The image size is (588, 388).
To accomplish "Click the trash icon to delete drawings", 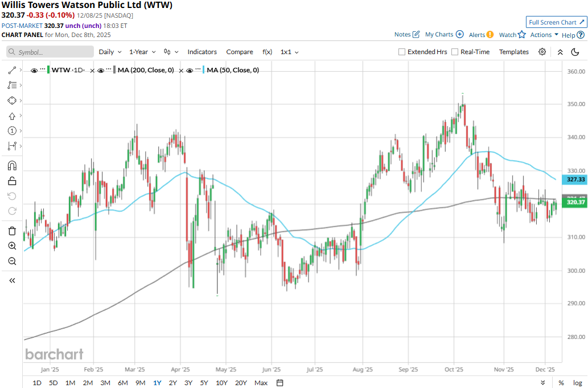I will tap(12, 231).
